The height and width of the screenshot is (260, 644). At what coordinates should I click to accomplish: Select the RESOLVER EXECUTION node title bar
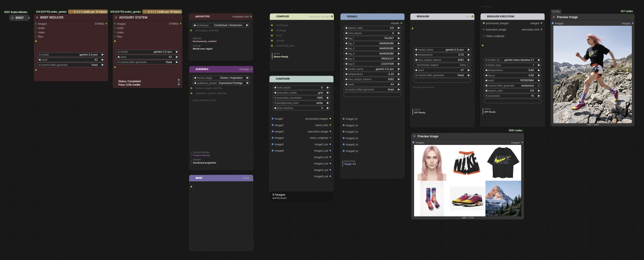point(513,17)
